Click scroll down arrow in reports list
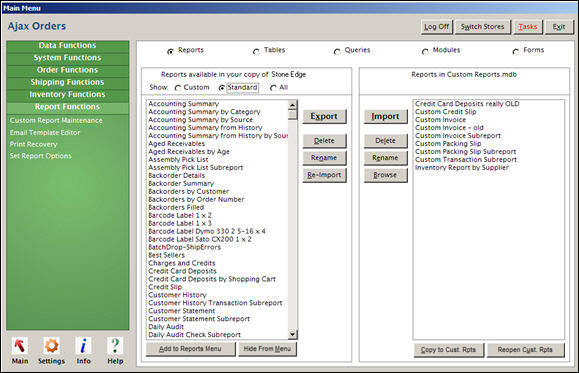Viewport: 579px width, 373px height. tap(292, 335)
